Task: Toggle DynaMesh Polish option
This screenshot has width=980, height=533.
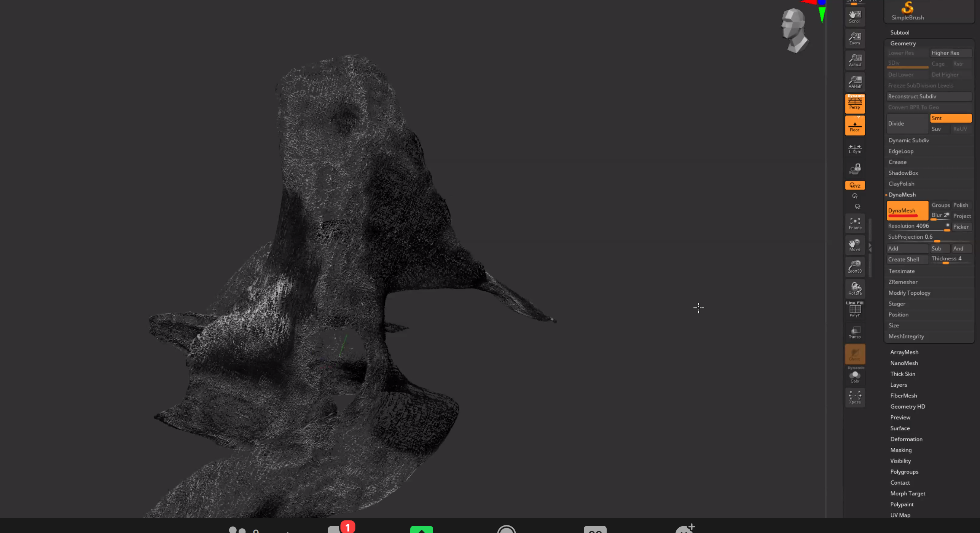Action: click(x=961, y=205)
